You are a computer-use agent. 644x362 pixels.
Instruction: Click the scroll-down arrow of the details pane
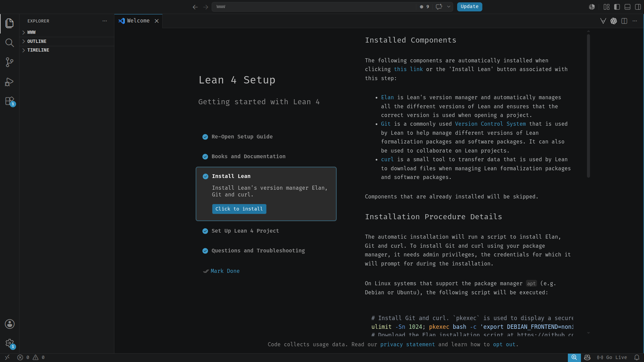(588, 333)
